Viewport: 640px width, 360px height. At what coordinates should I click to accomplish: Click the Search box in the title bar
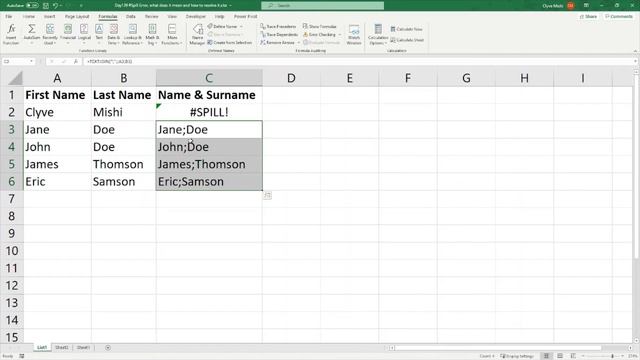click(x=322, y=5)
